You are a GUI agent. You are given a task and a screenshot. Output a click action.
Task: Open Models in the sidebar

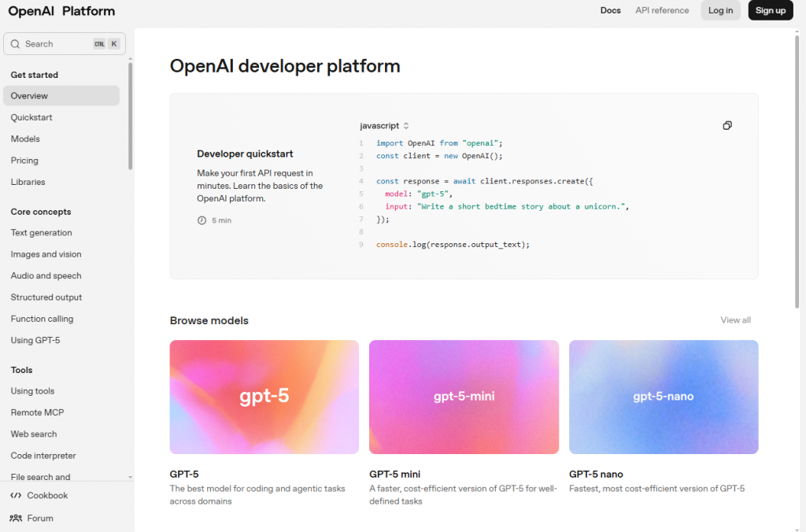pos(25,139)
